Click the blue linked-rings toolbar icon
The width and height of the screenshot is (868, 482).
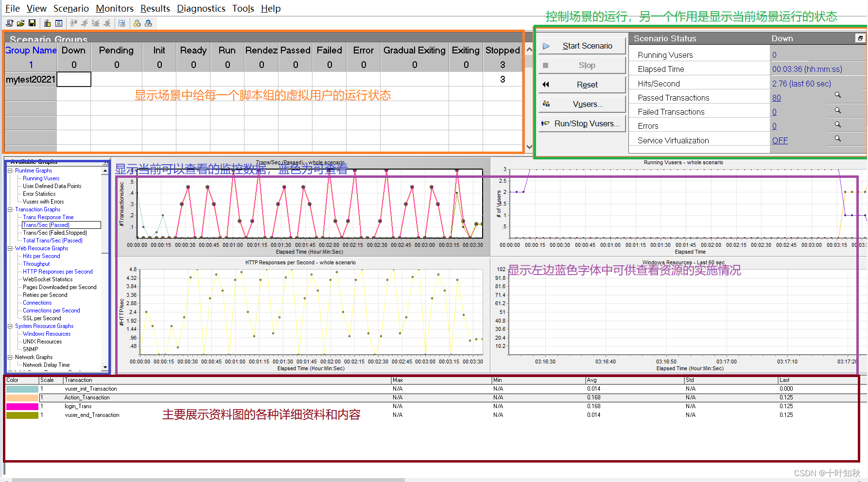point(148,23)
